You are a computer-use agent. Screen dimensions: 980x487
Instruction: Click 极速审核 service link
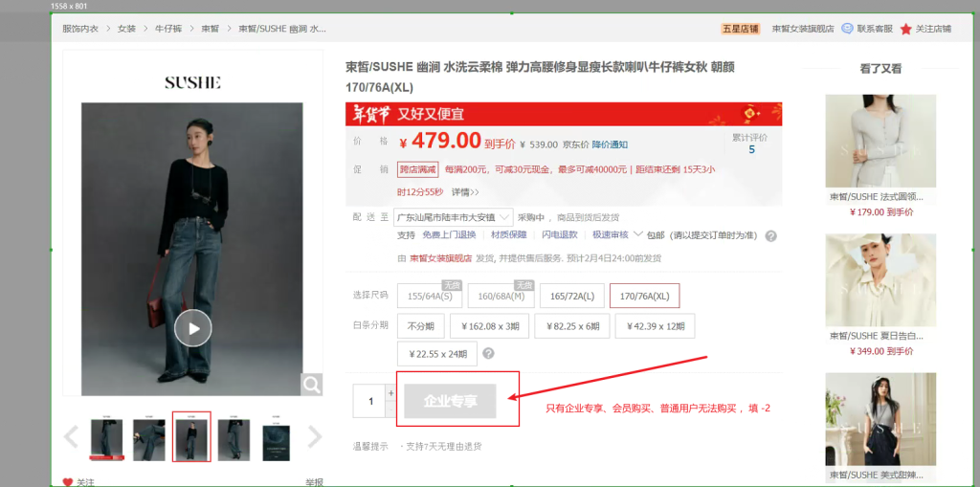point(610,235)
